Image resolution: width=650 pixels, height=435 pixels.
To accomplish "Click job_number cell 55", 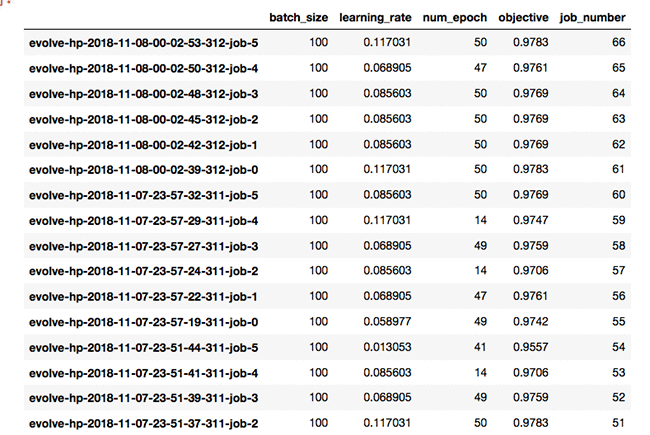I will [x=618, y=322].
